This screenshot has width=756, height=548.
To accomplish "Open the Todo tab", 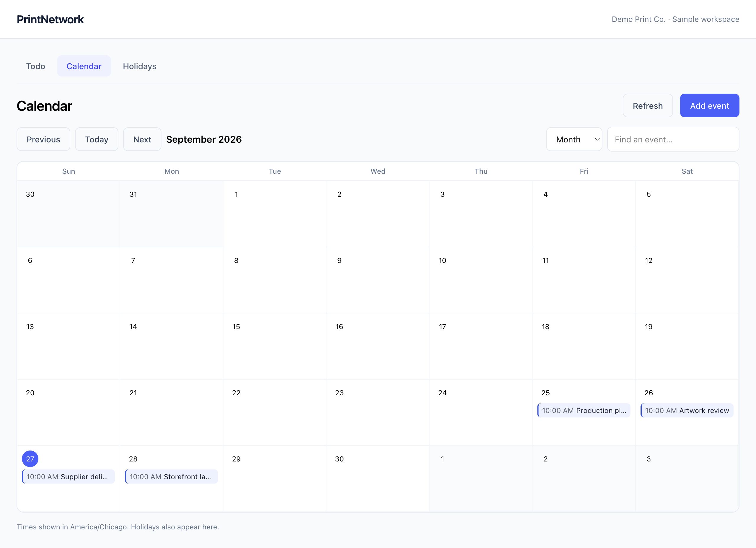I will click(x=36, y=66).
